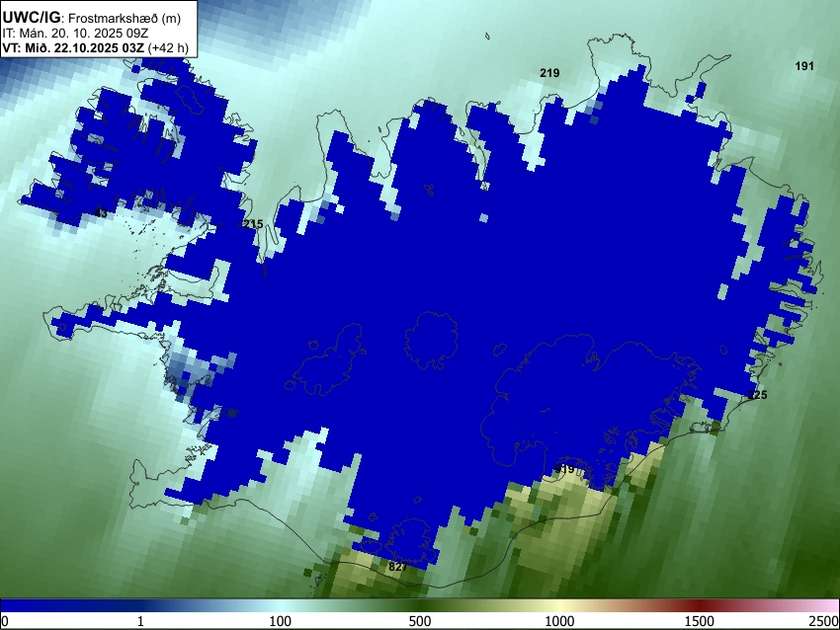Click the legend tick label '1'
Screen dimensions: 840x630
point(140,621)
